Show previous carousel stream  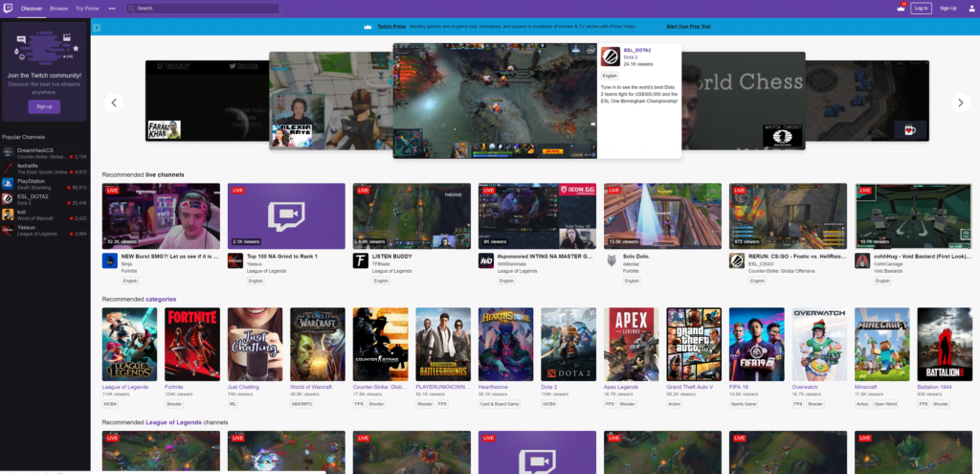114,102
